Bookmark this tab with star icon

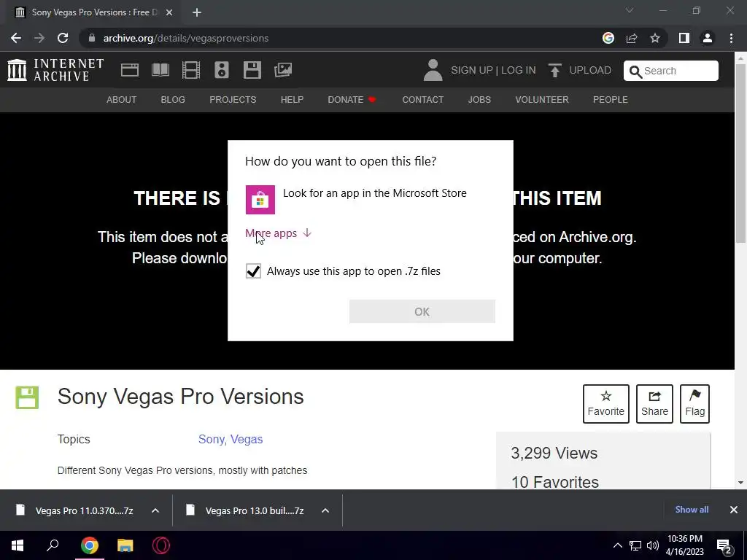[x=655, y=38]
